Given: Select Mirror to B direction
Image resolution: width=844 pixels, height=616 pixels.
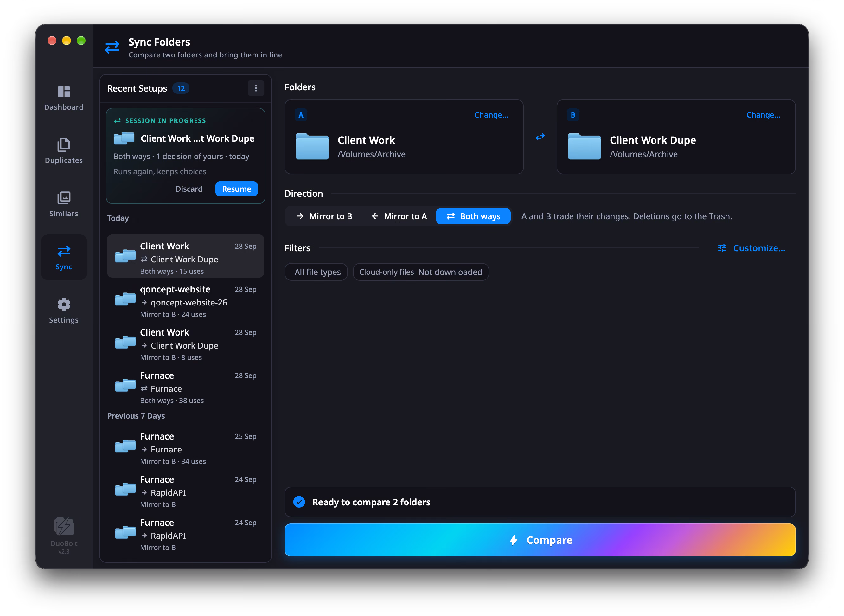Looking at the screenshot, I should coord(324,216).
